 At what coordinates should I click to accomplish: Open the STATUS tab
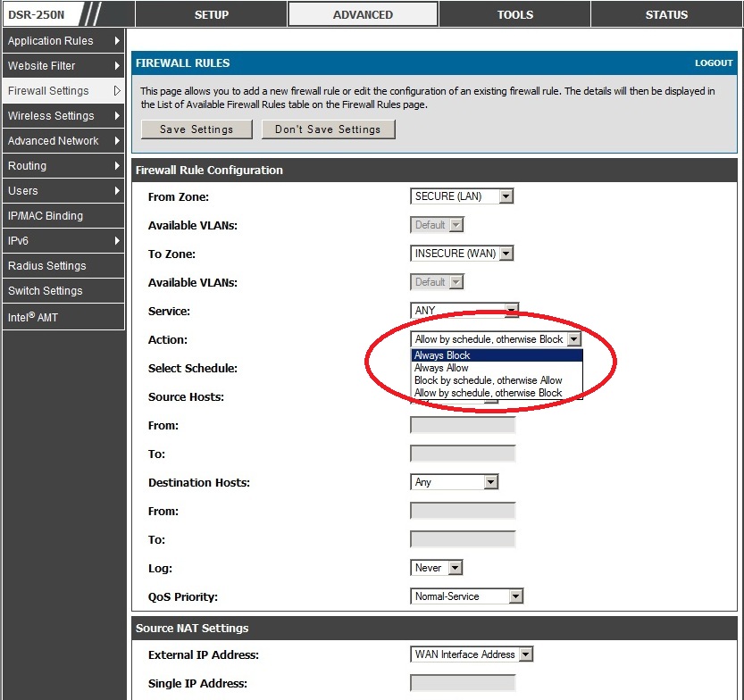coord(666,14)
